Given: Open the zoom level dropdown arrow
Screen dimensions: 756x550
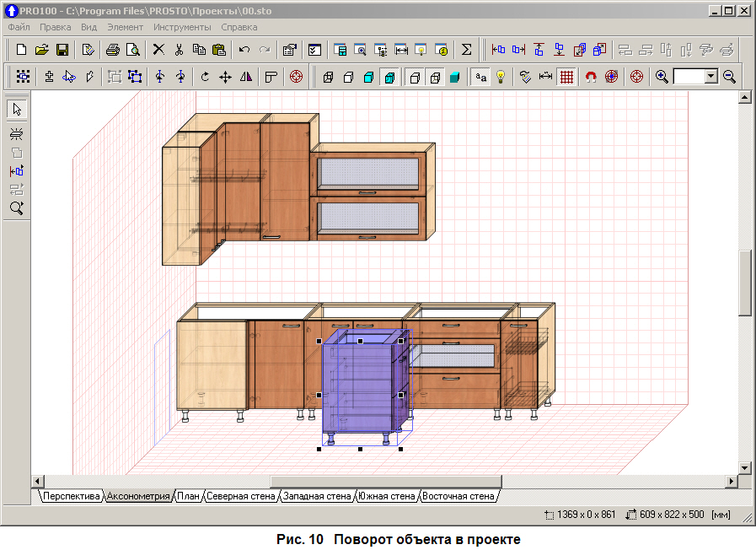Looking at the screenshot, I should click(710, 77).
